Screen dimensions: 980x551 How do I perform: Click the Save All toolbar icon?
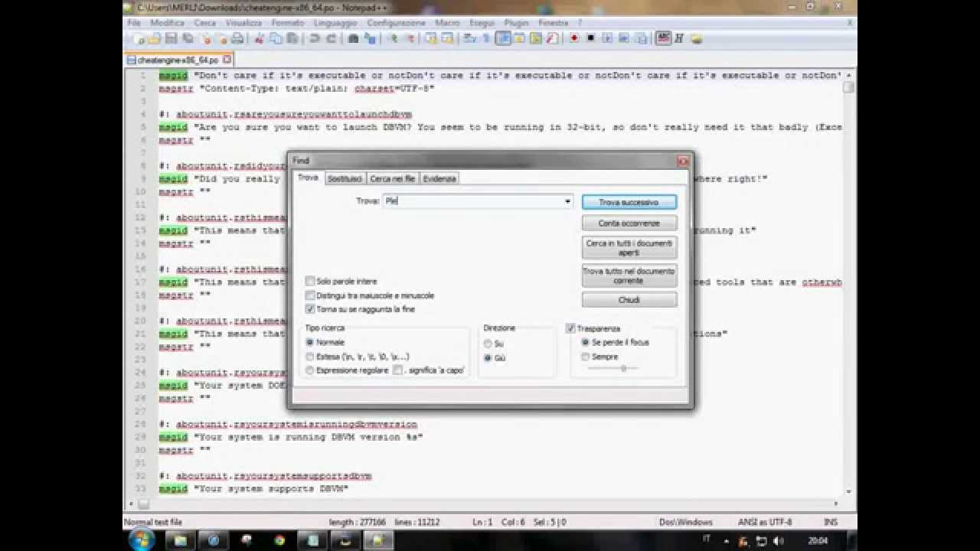[x=188, y=38]
